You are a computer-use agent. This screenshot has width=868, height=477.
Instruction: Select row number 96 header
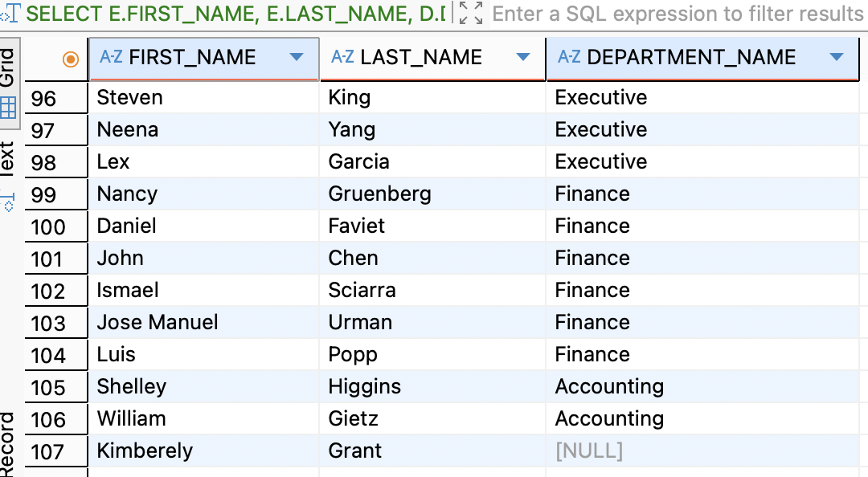click(x=44, y=98)
